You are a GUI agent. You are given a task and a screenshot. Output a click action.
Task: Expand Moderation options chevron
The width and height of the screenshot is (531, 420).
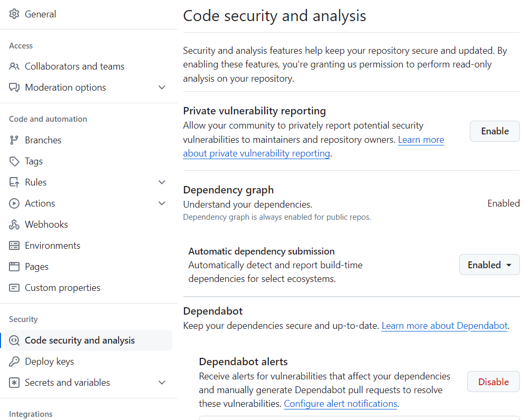coord(162,87)
